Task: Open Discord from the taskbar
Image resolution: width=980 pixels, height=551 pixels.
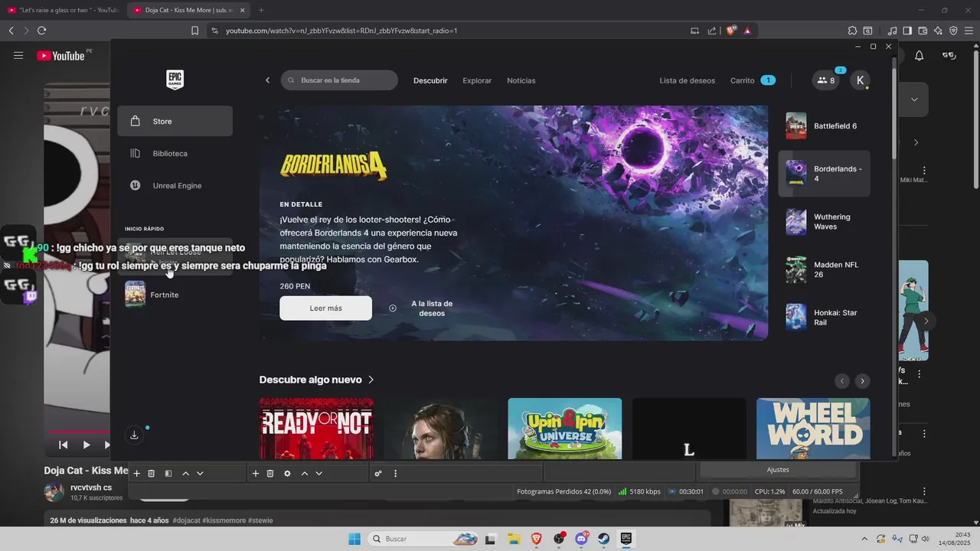Action: pos(582,539)
